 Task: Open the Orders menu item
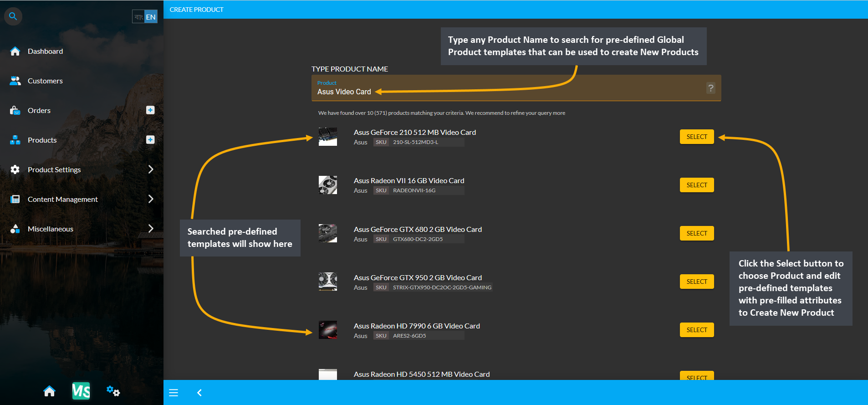point(39,110)
